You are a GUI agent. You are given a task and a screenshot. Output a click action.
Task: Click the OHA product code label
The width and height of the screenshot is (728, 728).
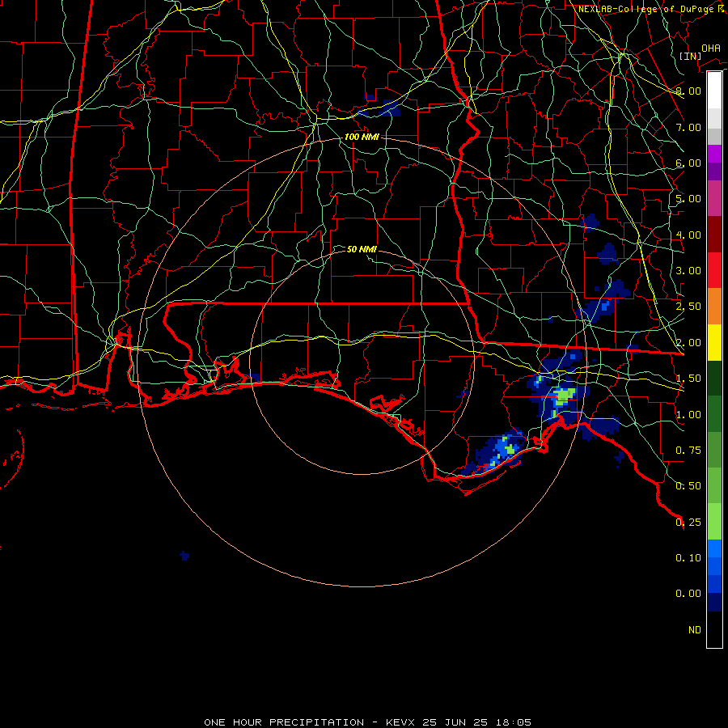[711, 49]
